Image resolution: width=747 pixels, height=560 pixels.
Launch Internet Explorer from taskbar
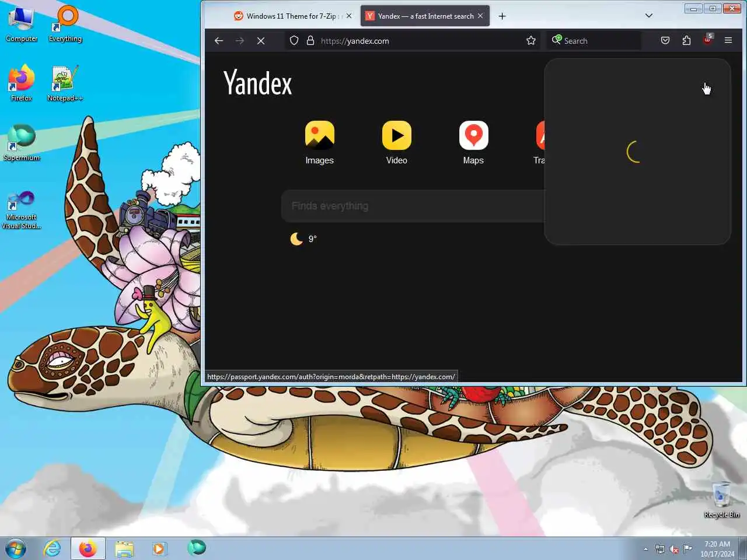tap(53, 548)
